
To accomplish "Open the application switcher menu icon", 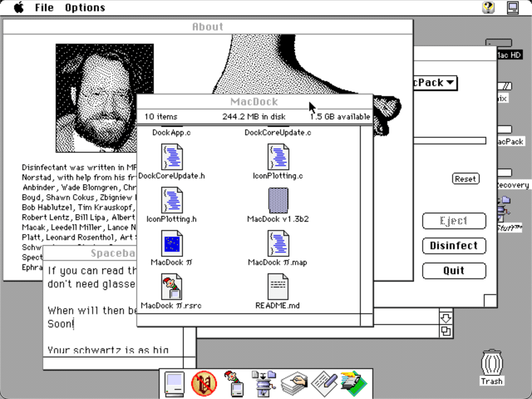I will click(513, 7).
